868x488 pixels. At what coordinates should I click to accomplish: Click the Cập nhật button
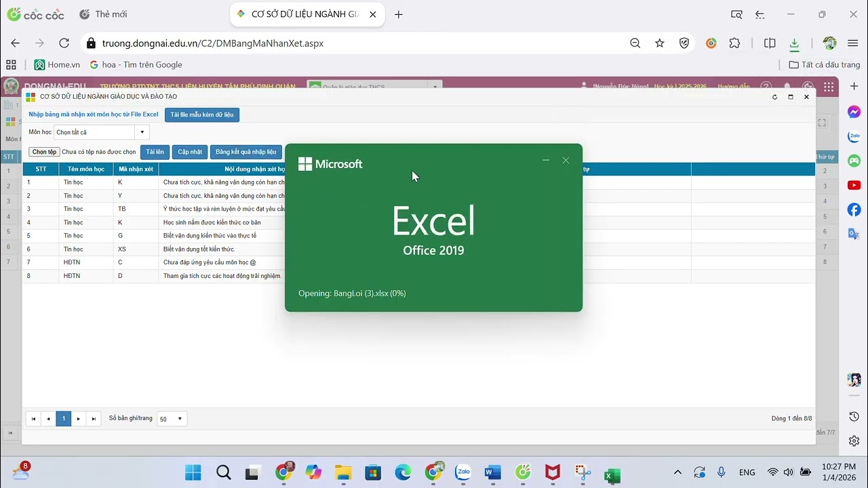click(190, 152)
